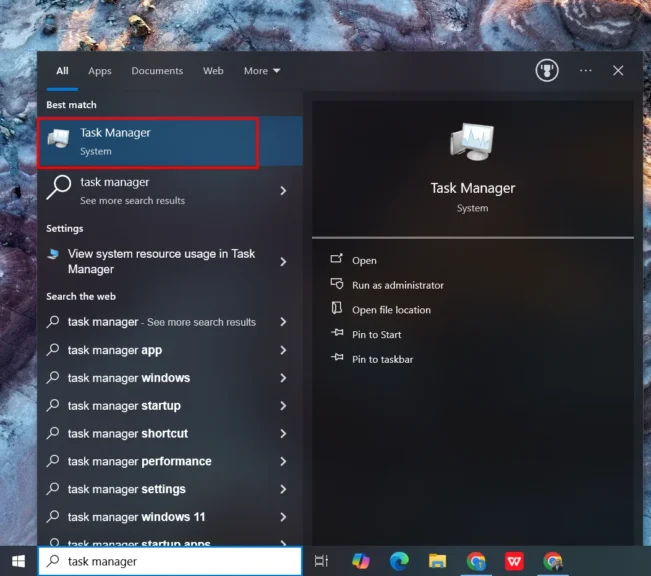The image size is (651, 576).
Task: Expand arrow for 'task manager windows'
Action: (283, 378)
